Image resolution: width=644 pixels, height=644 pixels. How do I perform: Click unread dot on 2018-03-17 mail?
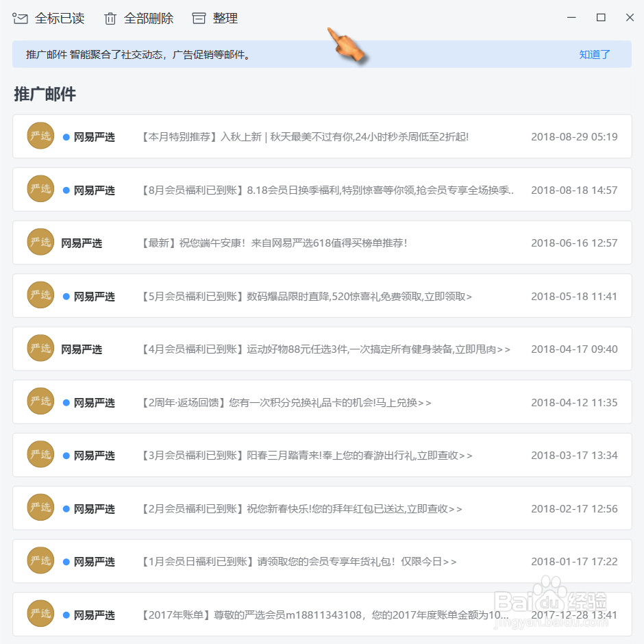(x=66, y=456)
